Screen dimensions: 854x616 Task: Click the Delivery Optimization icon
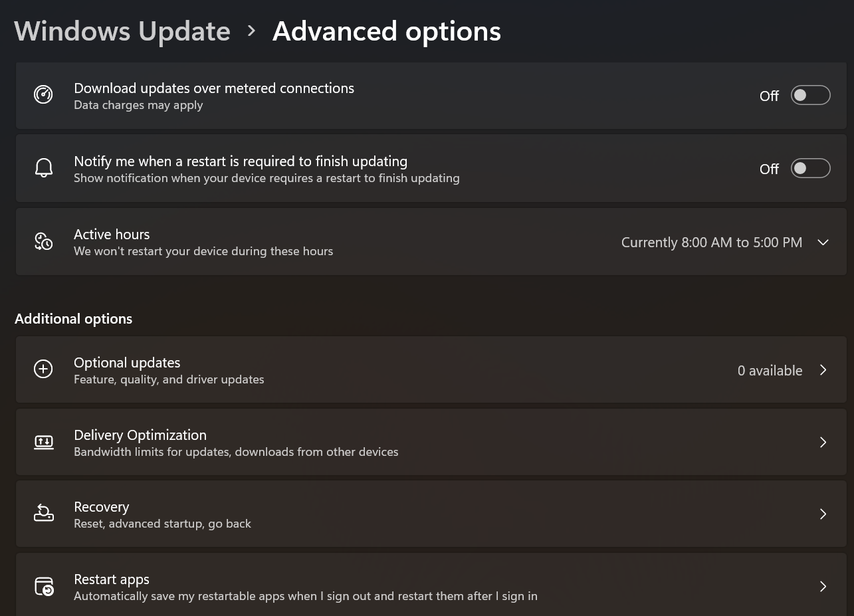tap(43, 442)
